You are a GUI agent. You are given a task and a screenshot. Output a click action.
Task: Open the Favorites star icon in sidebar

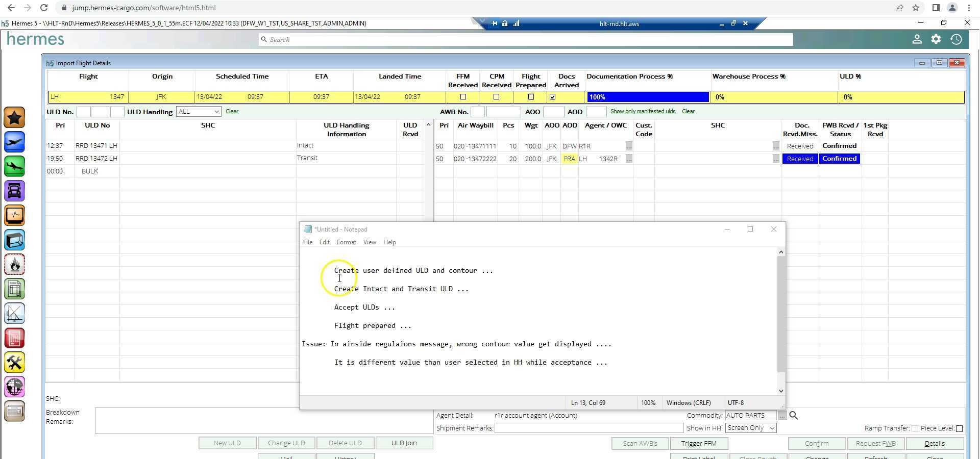[14, 118]
